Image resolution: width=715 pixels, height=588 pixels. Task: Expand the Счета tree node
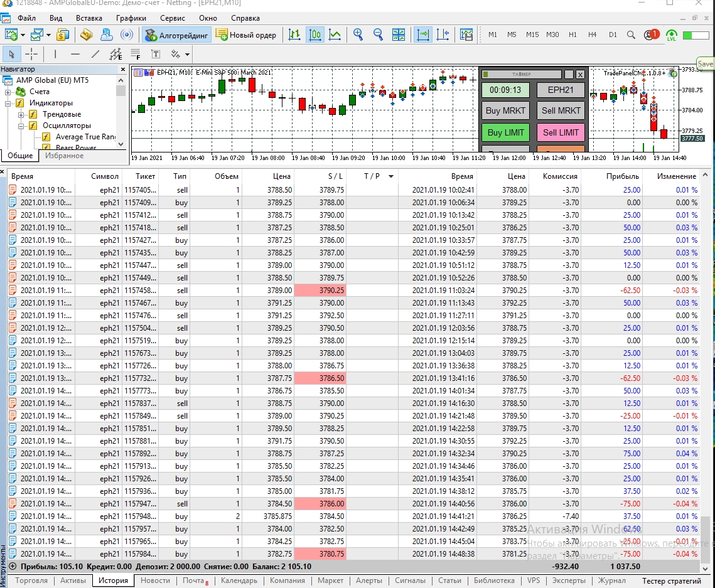click(9, 92)
